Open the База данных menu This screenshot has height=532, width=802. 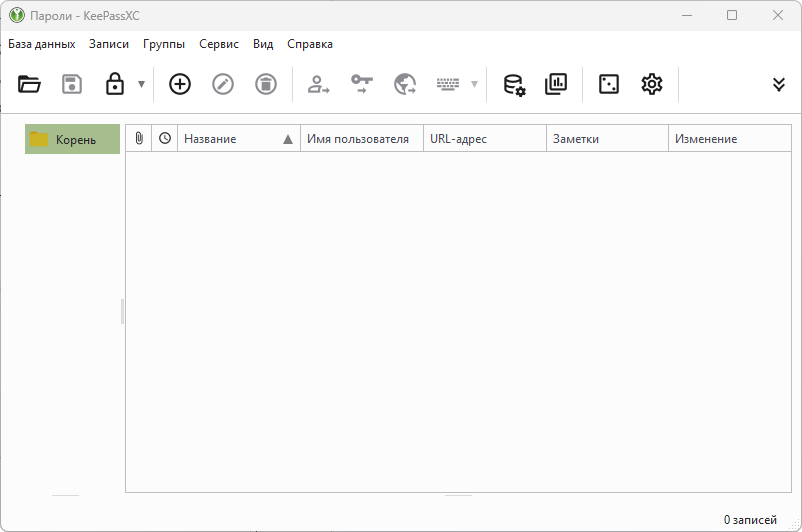pyautogui.click(x=42, y=44)
